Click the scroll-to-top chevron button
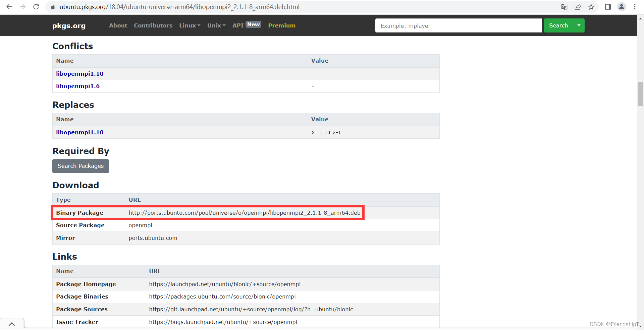 tap(12, 324)
